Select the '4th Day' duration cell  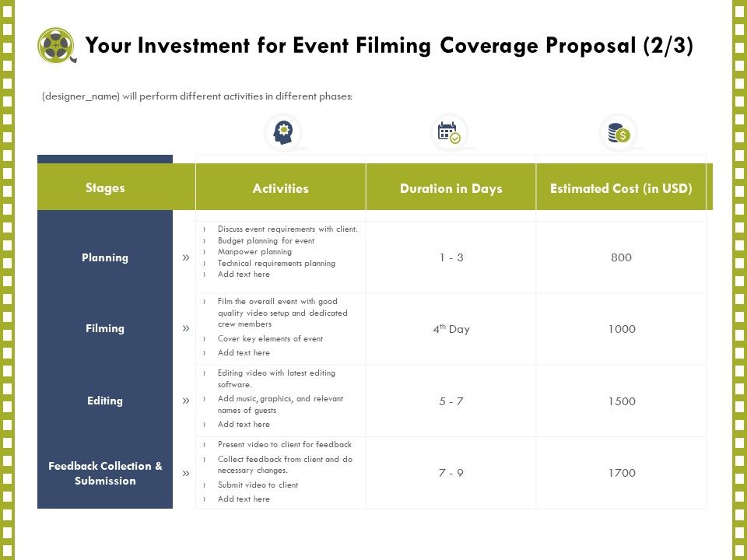point(451,329)
